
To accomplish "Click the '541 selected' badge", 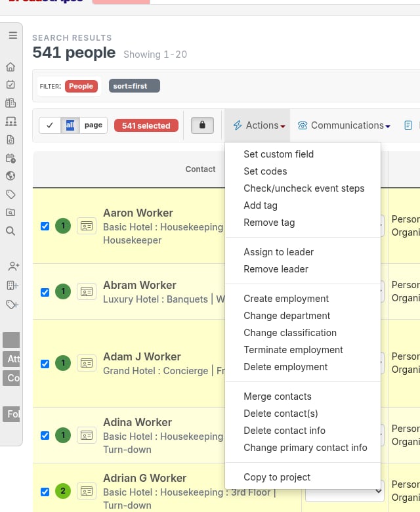I will (x=146, y=126).
